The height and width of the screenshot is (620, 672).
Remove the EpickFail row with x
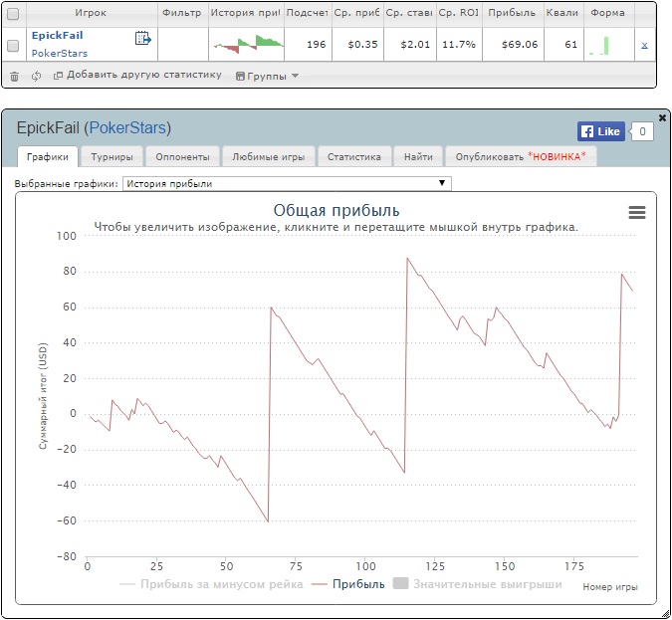[x=644, y=45]
